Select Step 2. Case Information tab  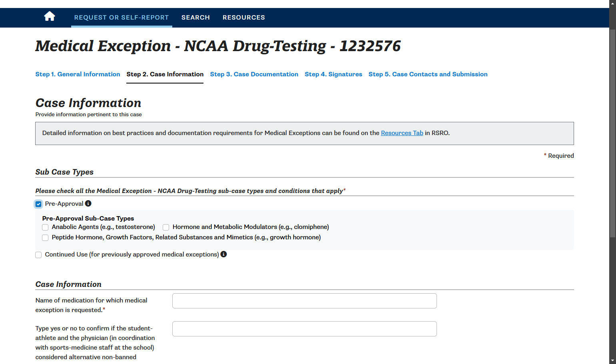(165, 74)
